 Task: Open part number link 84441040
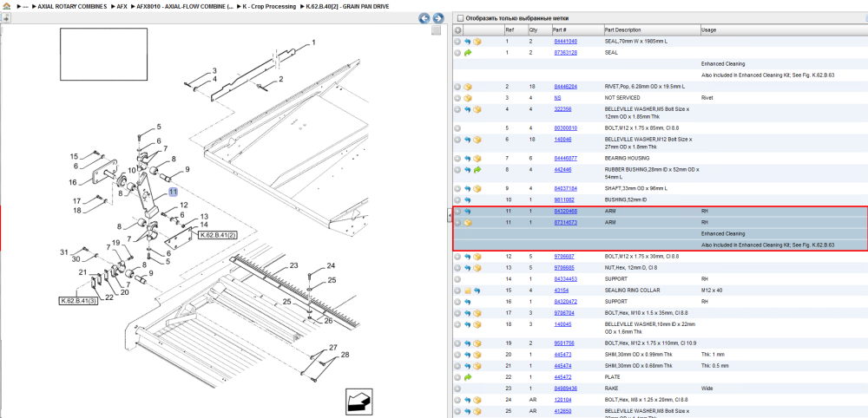(x=565, y=42)
